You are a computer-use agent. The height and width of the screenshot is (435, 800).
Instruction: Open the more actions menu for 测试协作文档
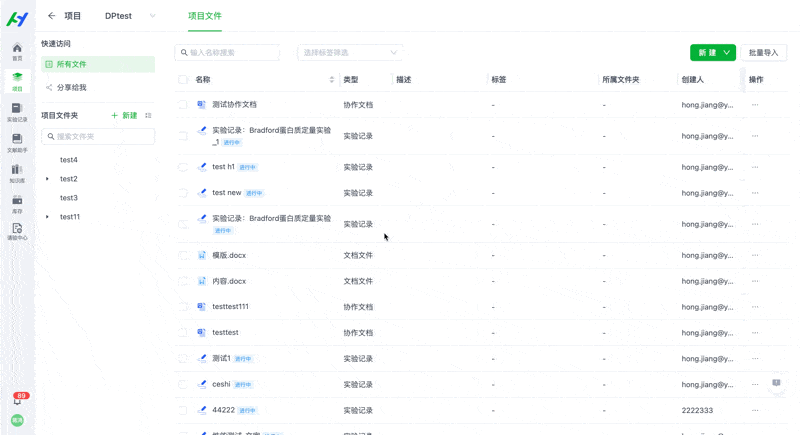coord(755,105)
